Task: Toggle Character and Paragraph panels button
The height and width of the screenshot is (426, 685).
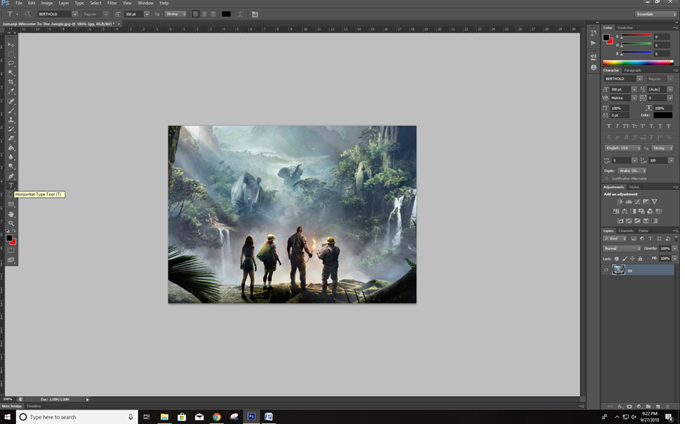Action: pyautogui.click(x=255, y=14)
